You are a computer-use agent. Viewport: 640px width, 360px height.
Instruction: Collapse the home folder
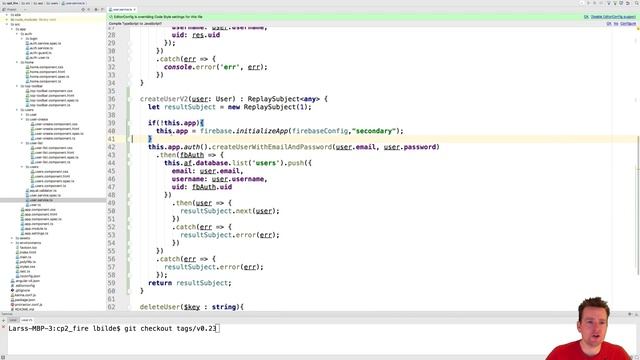click(17, 62)
